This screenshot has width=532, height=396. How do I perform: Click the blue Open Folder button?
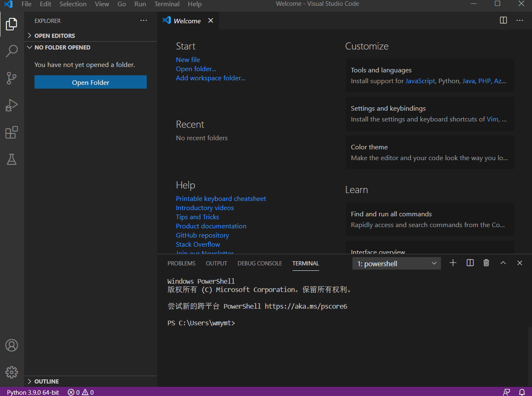pyautogui.click(x=91, y=82)
